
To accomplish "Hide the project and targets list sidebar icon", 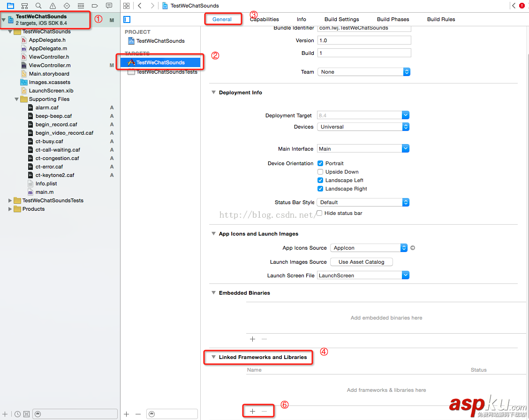I will pyautogui.click(x=127, y=20).
